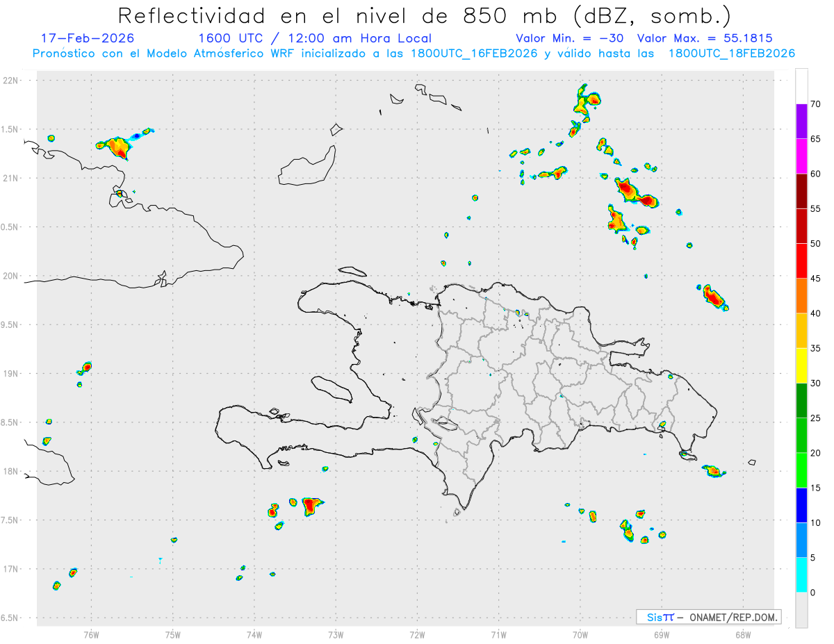
Task: Select the '72W' longitude axis label
Action: 417,634
